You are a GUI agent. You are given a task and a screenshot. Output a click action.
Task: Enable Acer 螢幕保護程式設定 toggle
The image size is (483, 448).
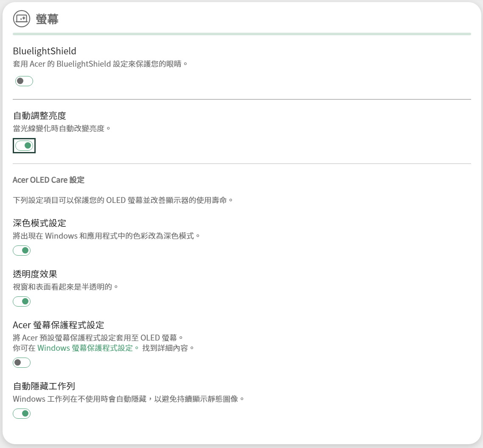[22, 363]
